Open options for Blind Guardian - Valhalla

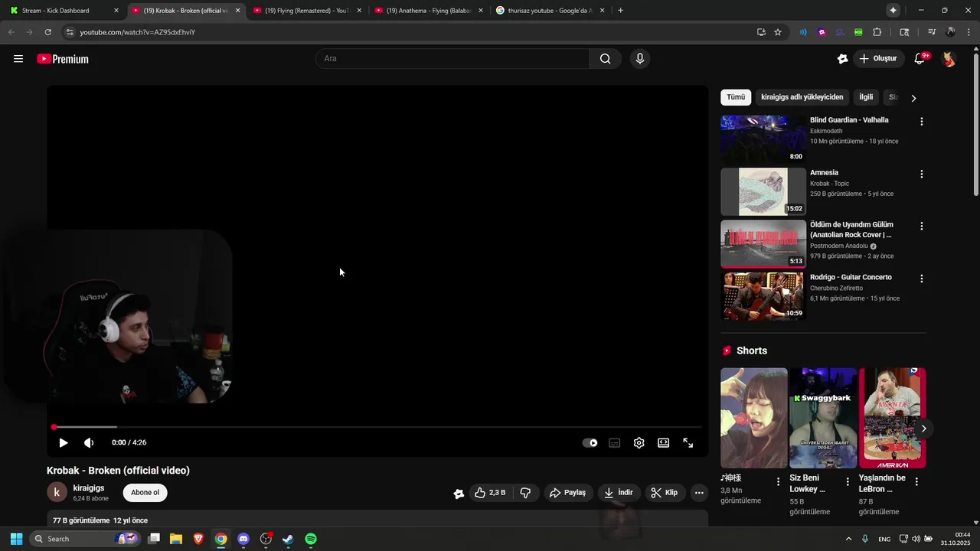pos(921,122)
